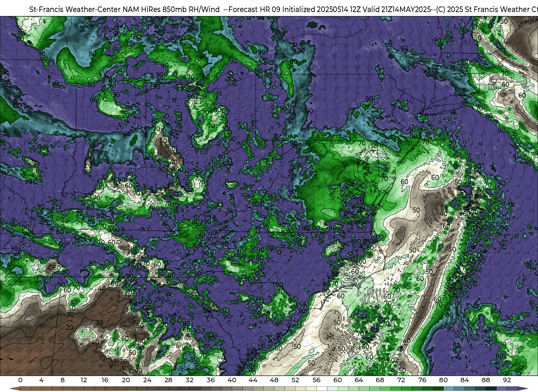Click the St-Francis Weather-Center title text

(75, 10)
